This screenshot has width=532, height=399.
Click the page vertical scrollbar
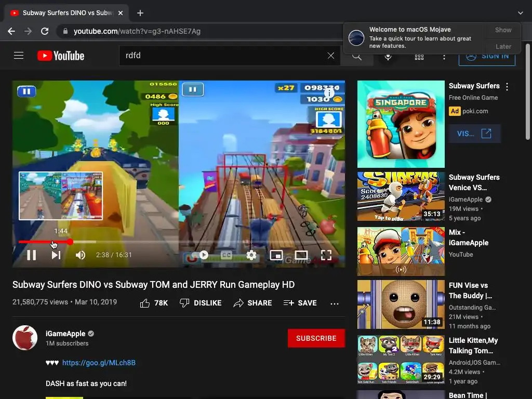528,91
